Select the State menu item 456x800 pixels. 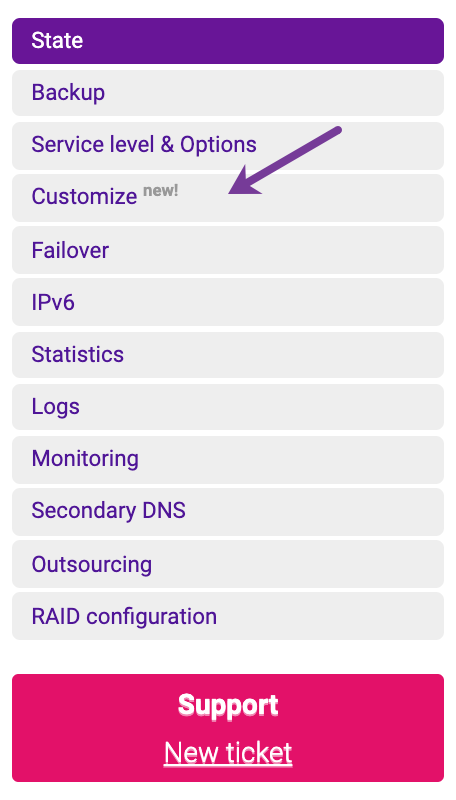228,41
